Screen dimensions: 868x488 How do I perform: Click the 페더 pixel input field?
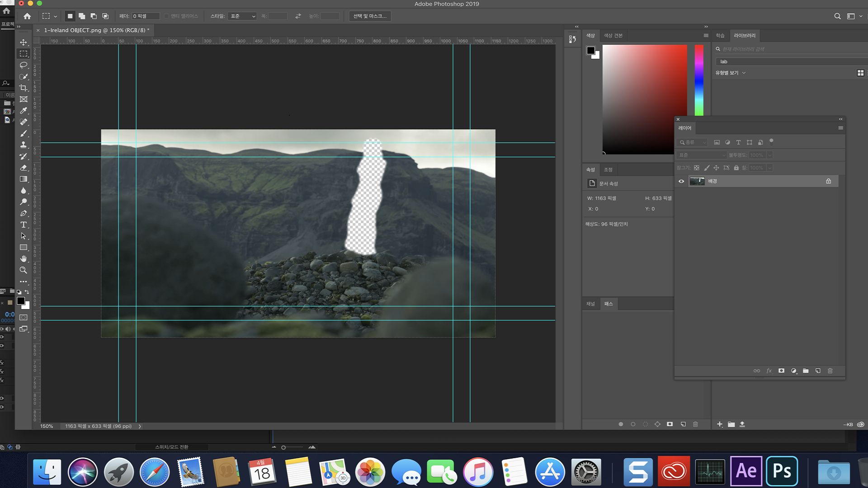[145, 16]
